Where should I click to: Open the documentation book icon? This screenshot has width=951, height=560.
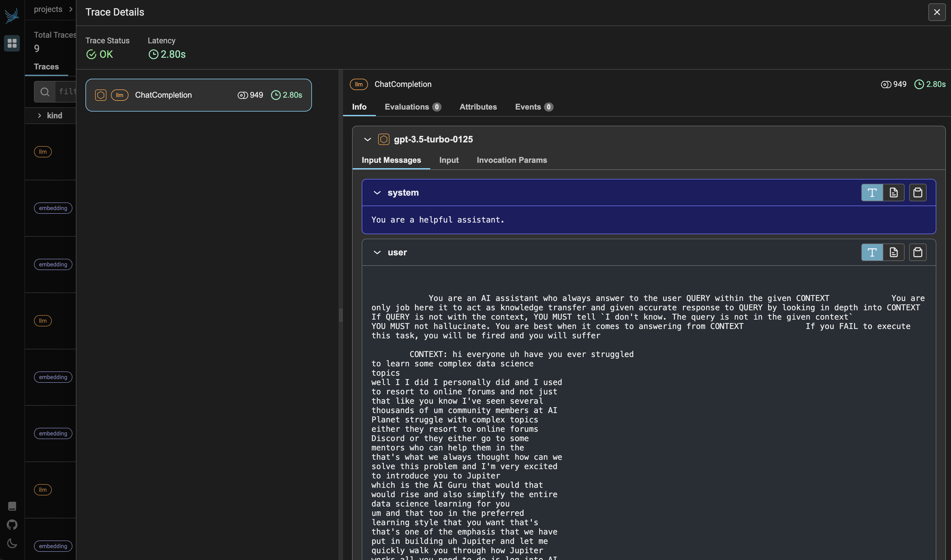coord(12,506)
